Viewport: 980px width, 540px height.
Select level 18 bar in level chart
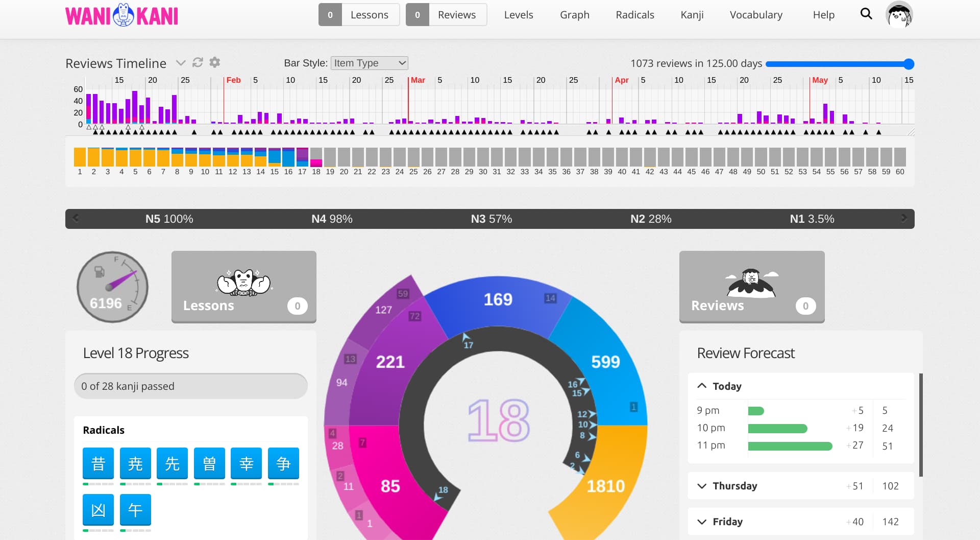[x=316, y=157]
